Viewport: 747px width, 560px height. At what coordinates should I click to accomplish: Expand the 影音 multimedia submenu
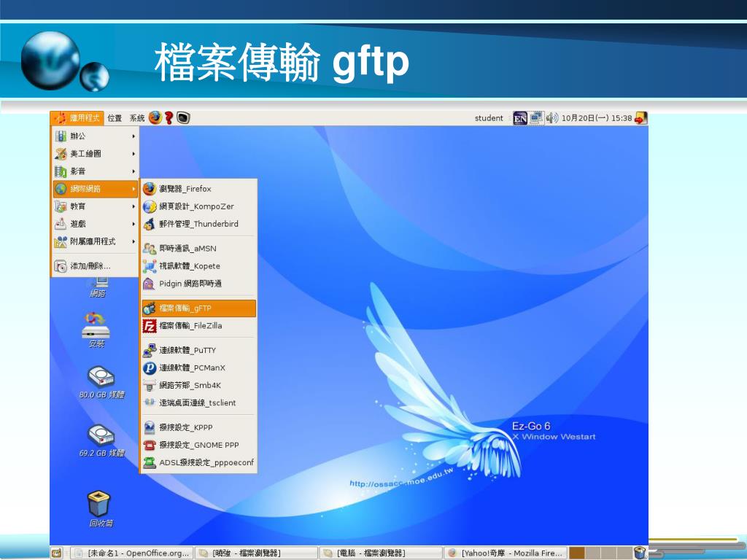(x=95, y=171)
